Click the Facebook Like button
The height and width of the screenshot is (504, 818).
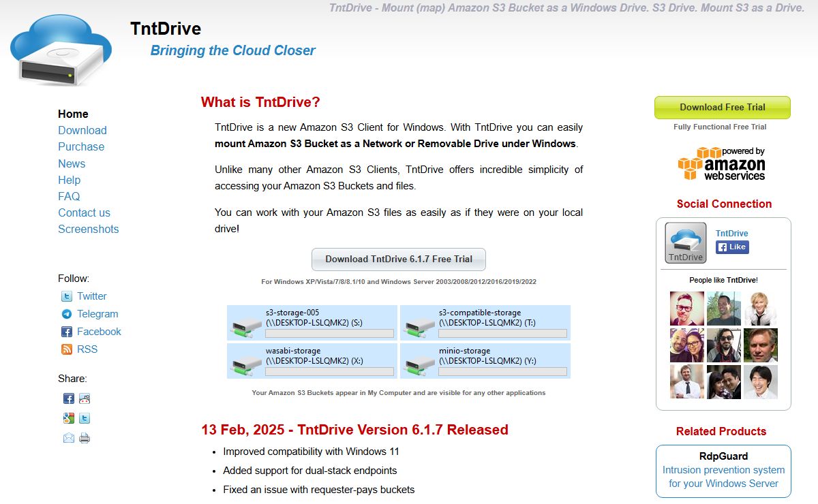(x=732, y=247)
